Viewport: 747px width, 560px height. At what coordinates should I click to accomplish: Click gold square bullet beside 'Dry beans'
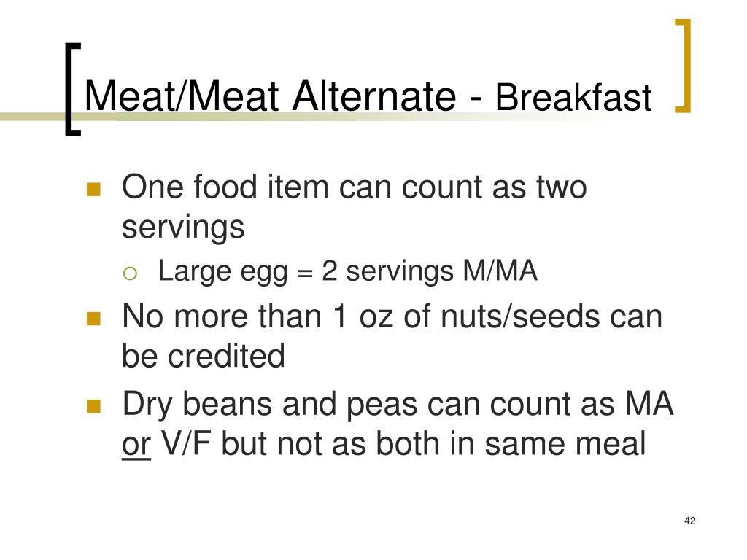[94, 406]
